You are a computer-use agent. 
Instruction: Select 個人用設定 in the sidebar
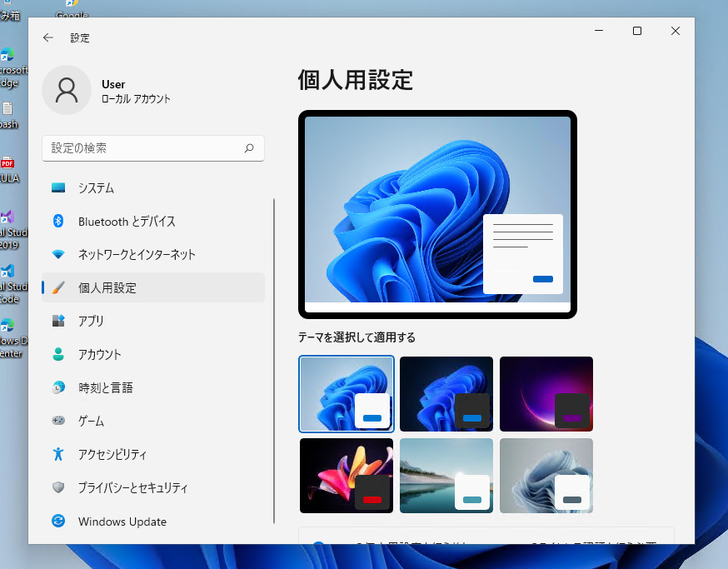coord(107,287)
